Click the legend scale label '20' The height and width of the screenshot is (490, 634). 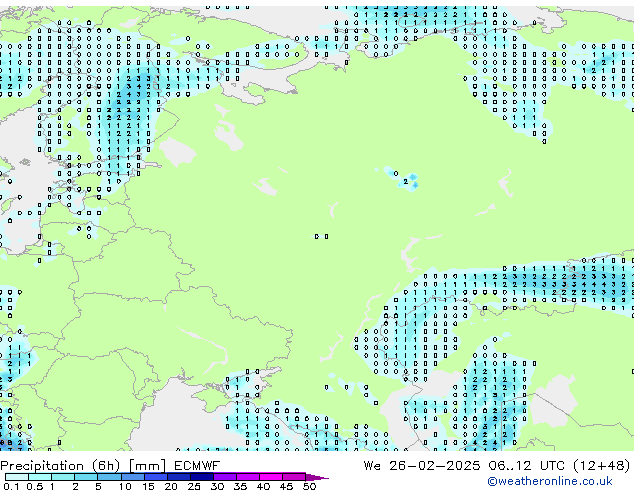[171, 486]
